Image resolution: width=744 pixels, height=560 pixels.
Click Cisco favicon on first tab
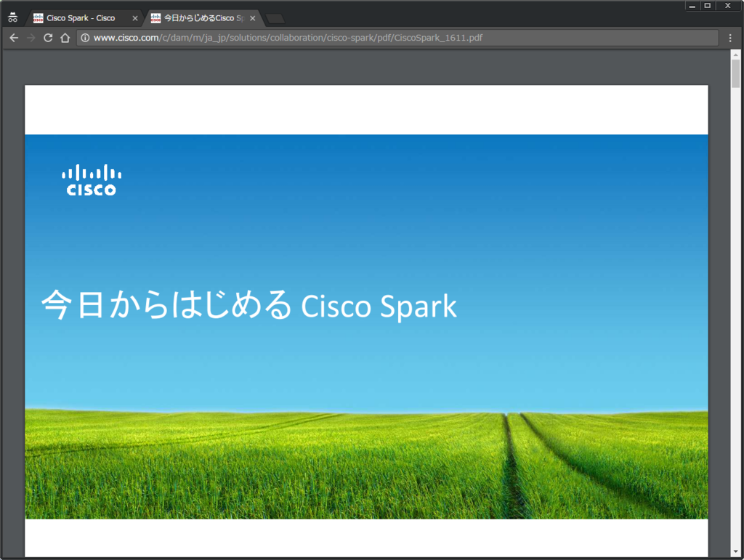pyautogui.click(x=39, y=18)
